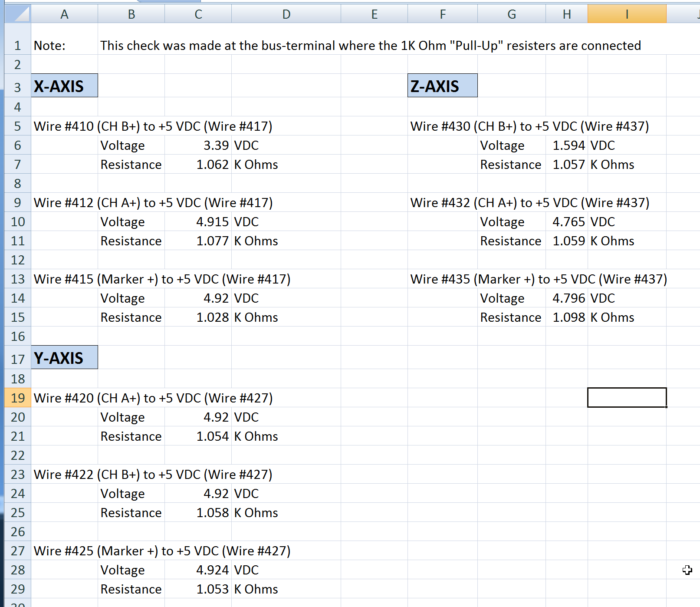
Task: Select row 1 header
Action: (17, 46)
